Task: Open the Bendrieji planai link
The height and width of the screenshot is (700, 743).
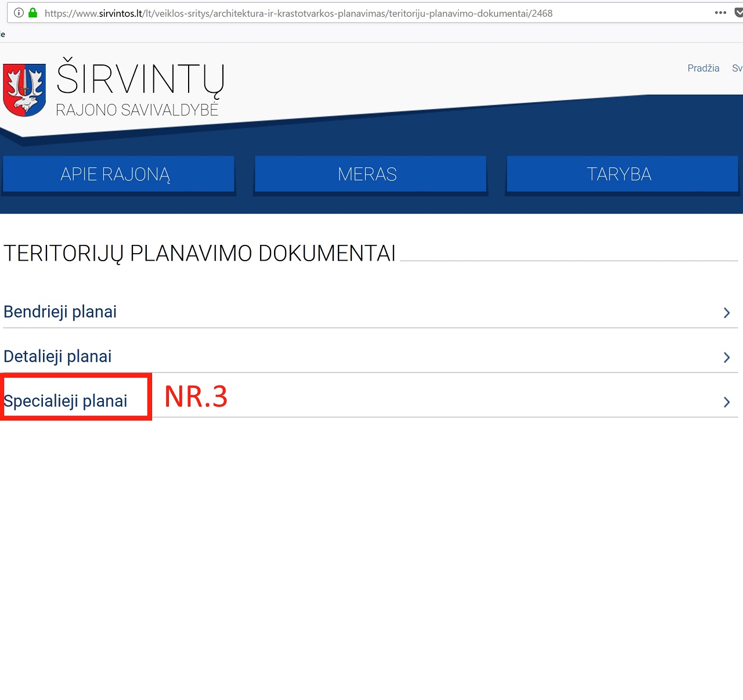Action: (60, 312)
